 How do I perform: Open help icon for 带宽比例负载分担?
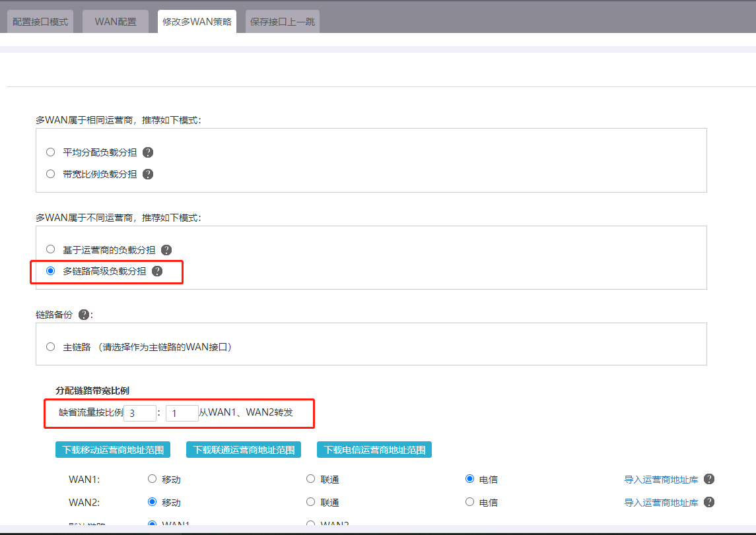pos(148,174)
